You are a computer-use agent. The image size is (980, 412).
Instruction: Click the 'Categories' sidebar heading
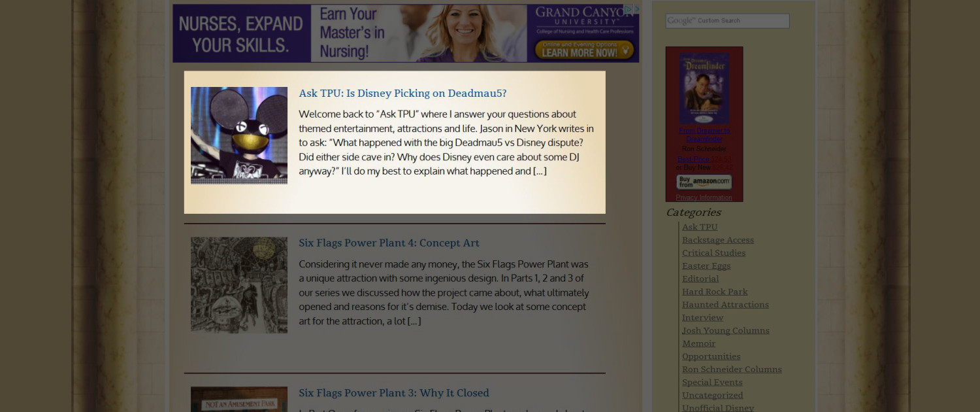tap(693, 212)
